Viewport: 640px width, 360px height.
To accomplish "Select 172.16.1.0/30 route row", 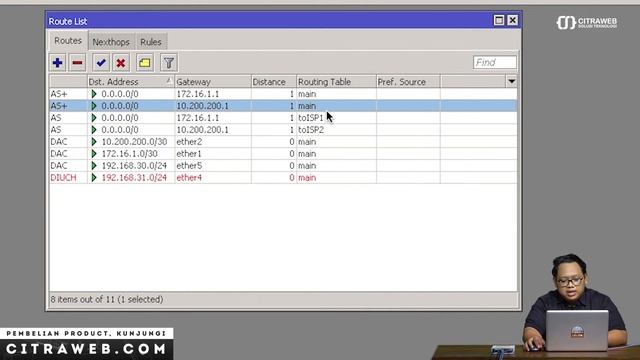I will coord(283,153).
